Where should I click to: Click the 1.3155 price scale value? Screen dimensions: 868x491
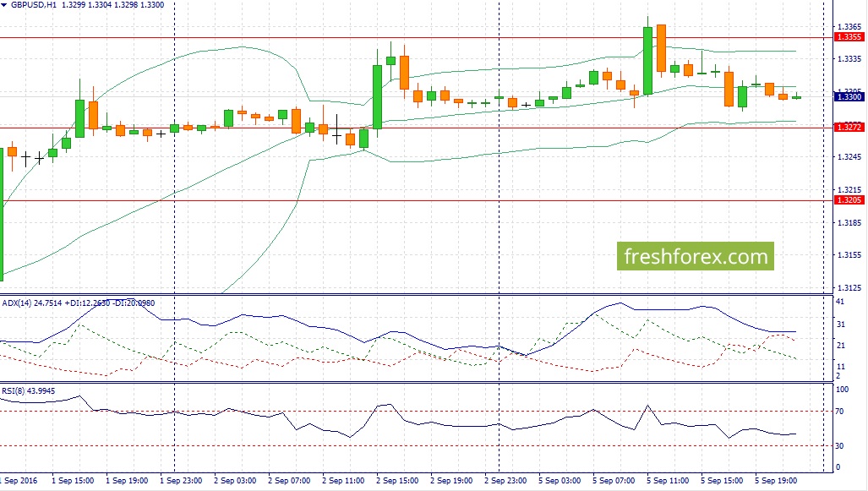point(849,255)
